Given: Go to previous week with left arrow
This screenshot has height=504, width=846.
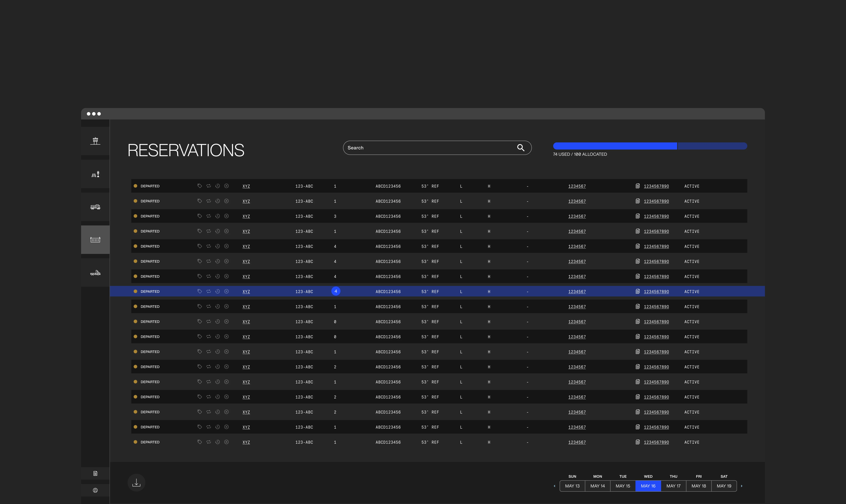Looking at the screenshot, I should click(x=554, y=486).
